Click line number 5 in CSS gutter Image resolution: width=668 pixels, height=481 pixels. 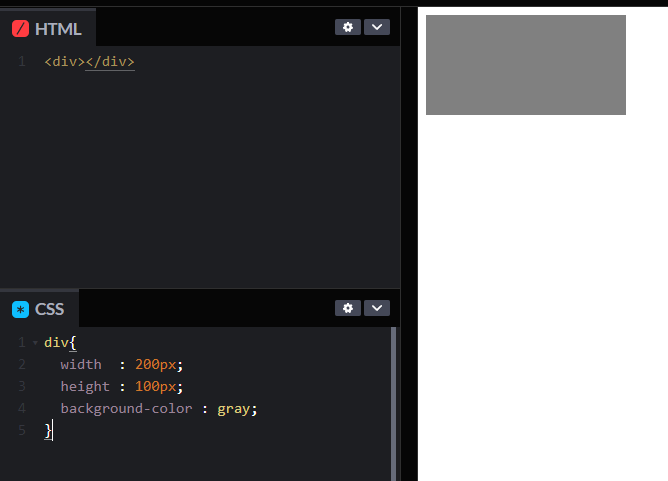point(22,430)
